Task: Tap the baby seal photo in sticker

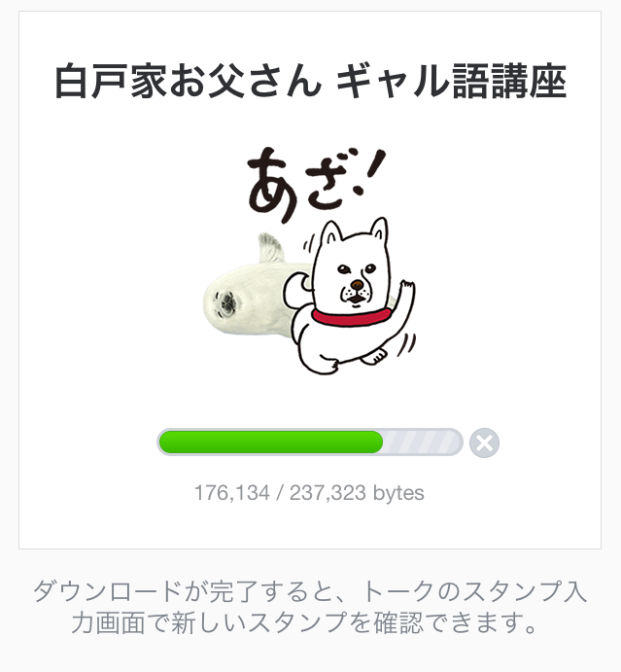Action: point(257,292)
